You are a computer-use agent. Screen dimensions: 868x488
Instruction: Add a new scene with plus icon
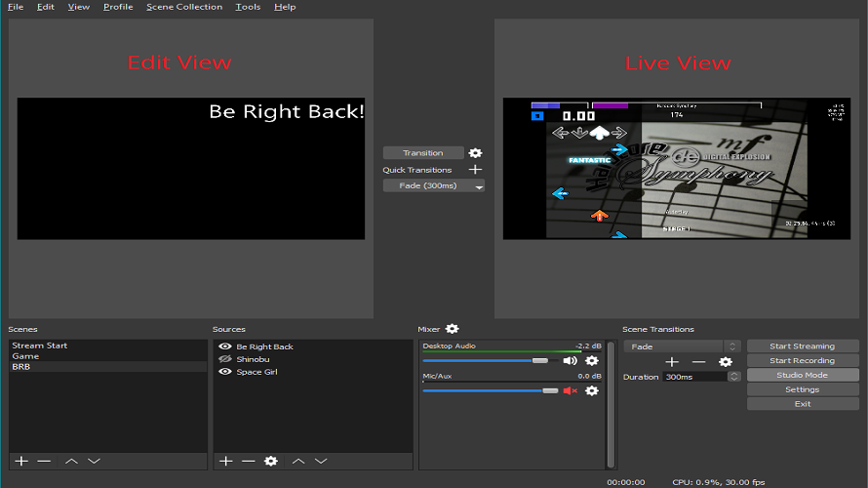(21, 461)
